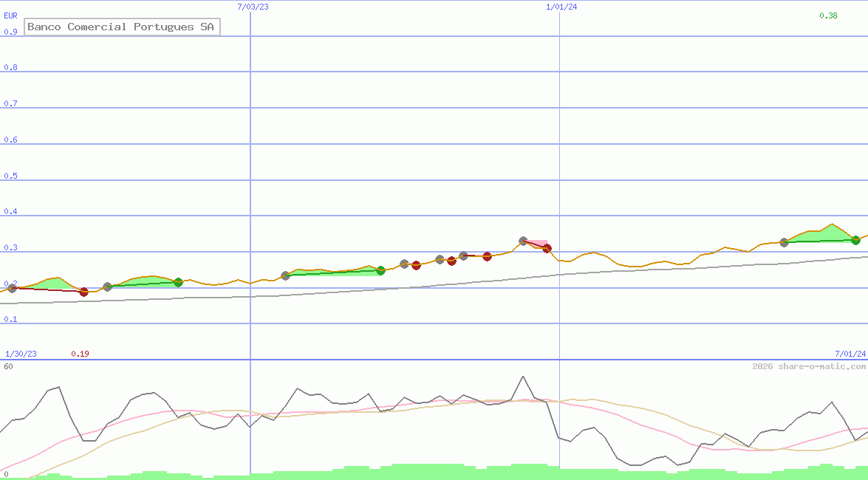
Task: Click the share-o-matic.com watermark link
Action: pyautogui.click(x=809, y=366)
